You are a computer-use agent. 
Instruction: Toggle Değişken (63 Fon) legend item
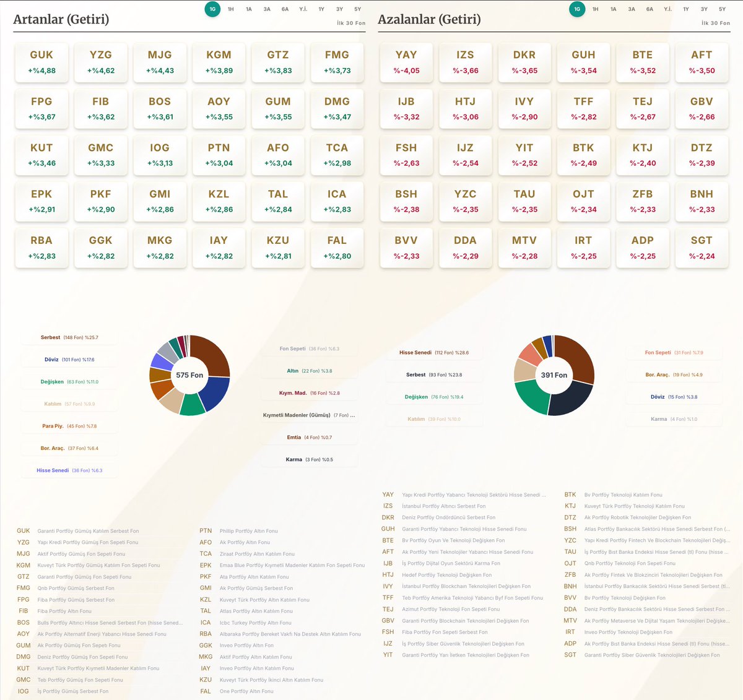(69, 382)
